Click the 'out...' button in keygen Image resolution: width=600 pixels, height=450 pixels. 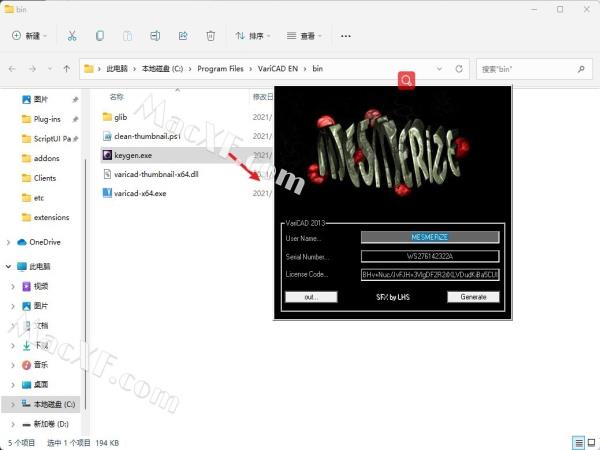pos(310,297)
